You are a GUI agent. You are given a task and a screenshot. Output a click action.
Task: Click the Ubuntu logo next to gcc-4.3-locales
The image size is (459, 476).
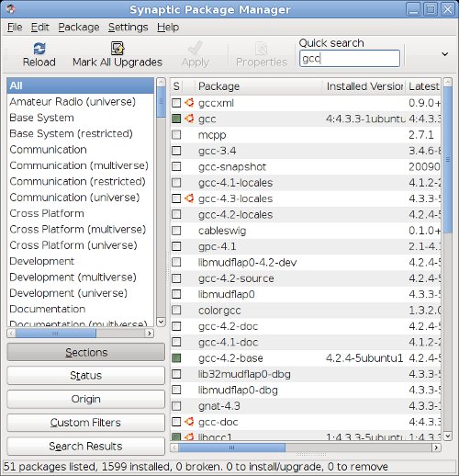[x=189, y=198]
